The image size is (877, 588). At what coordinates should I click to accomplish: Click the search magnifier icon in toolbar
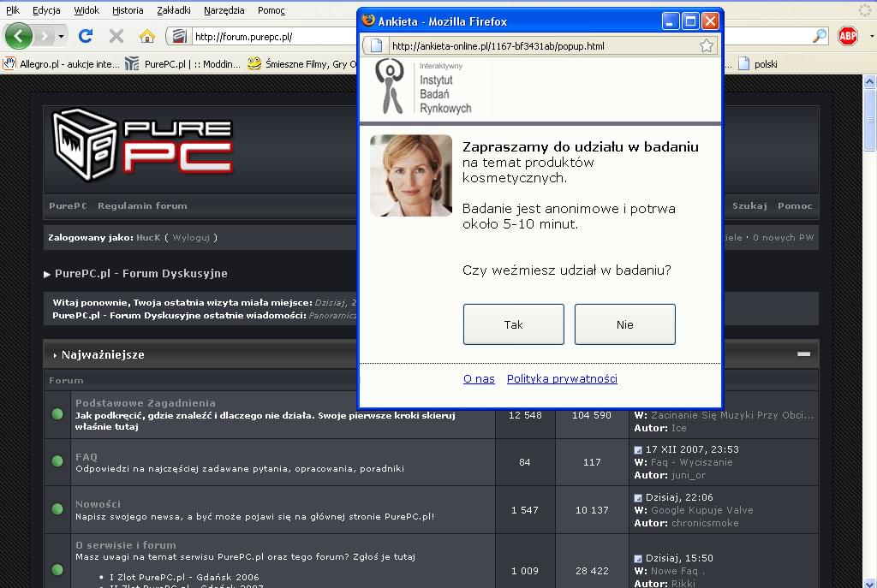pyautogui.click(x=820, y=36)
